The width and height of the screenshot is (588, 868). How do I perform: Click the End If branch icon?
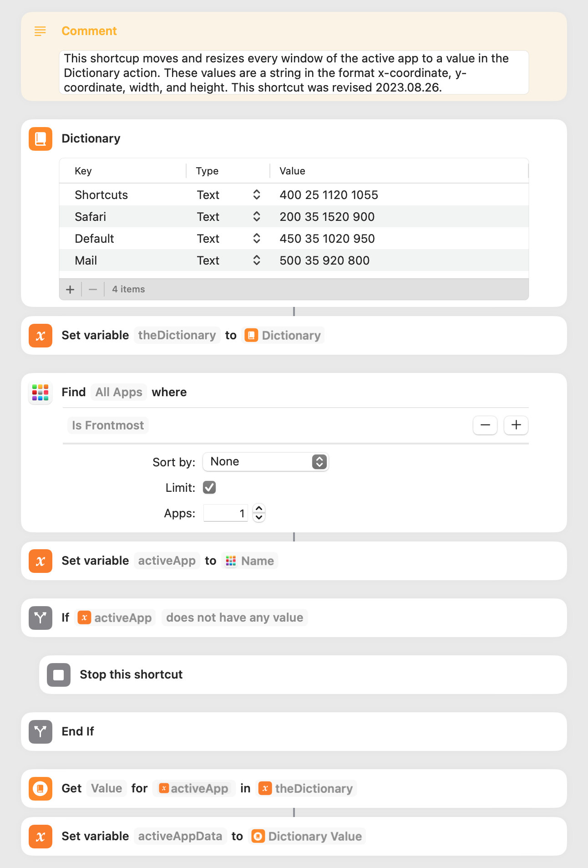(x=41, y=732)
